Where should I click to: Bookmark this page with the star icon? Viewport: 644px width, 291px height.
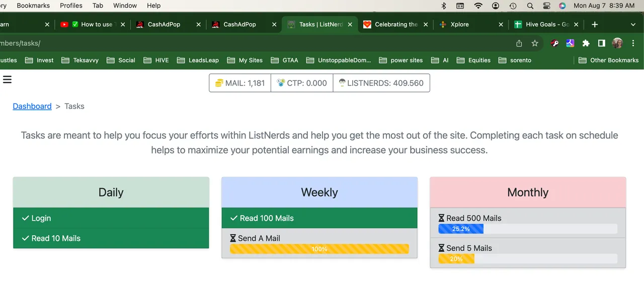[535, 43]
